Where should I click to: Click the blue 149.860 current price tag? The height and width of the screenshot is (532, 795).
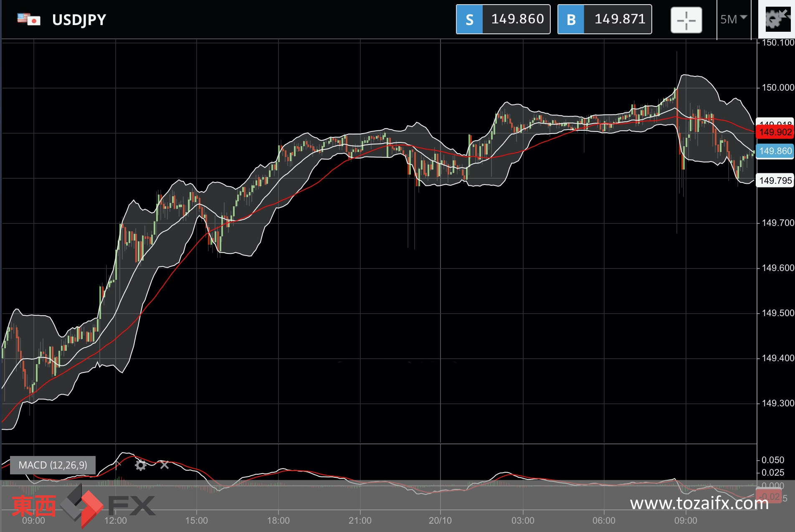775,151
